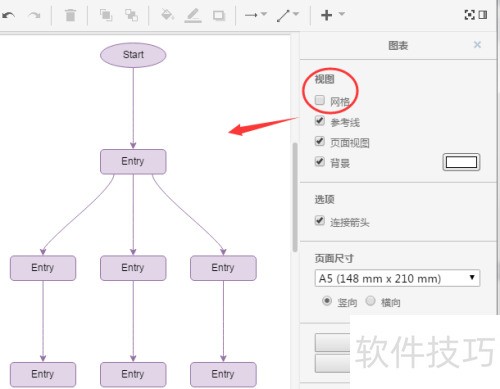Viewport: 500px width, 389px height.
Task: Toggle the format panel icon
Action: click(483, 15)
